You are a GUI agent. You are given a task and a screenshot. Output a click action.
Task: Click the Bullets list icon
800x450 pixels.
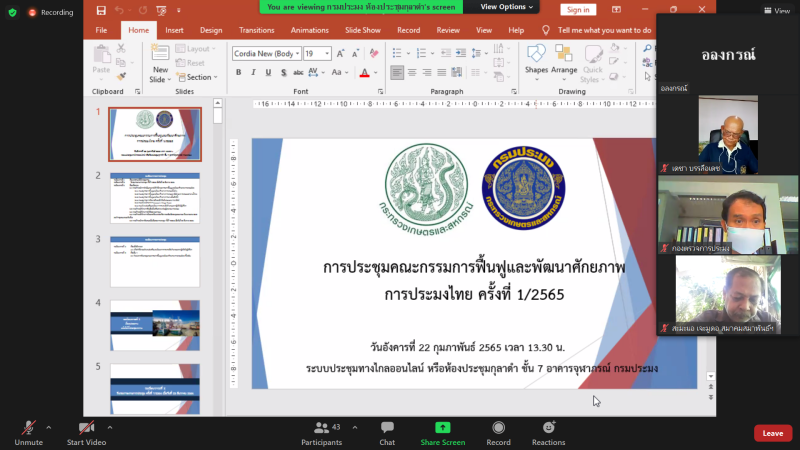tap(397, 53)
